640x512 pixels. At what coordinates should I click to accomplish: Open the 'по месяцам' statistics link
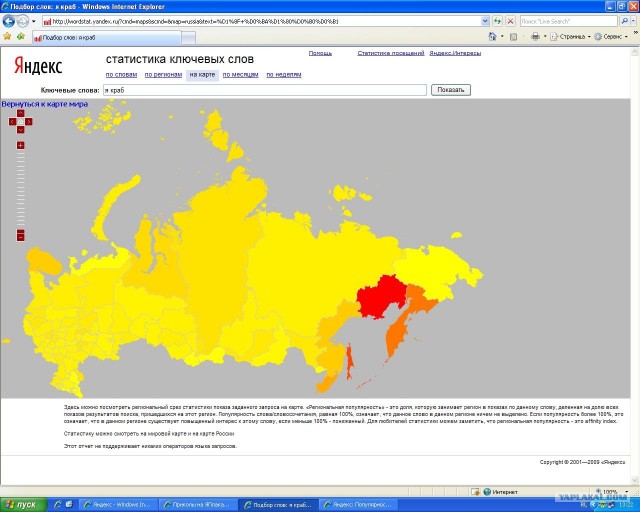[240, 75]
